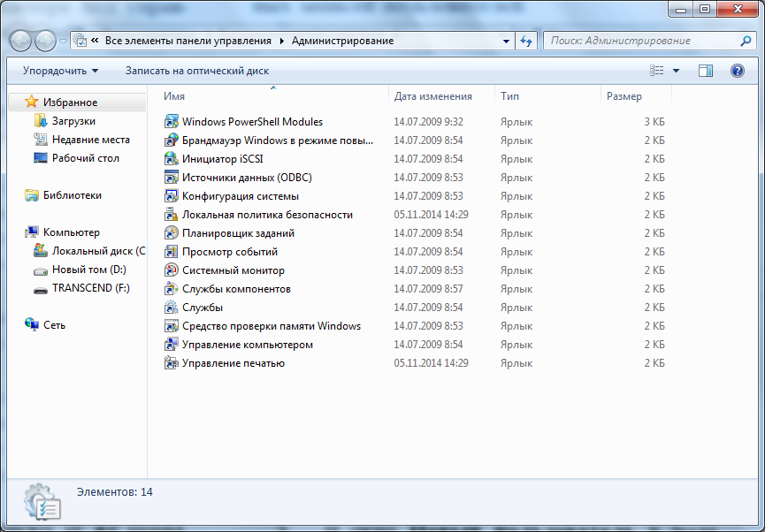
Task: Click the Брандмауэр Windows shortcut icon
Action: [x=171, y=141]
